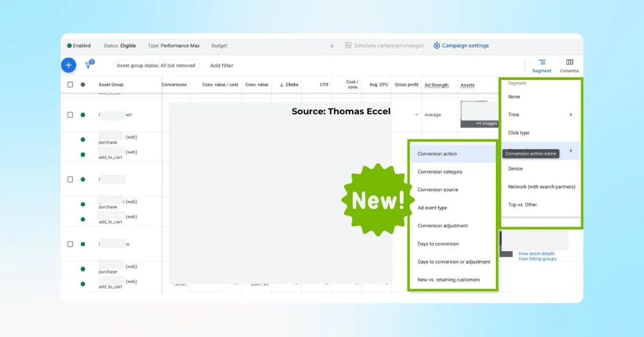Open the Segment icon menu
The width and height of the screenshot is (644, 337).
click(x=541, y=62)
